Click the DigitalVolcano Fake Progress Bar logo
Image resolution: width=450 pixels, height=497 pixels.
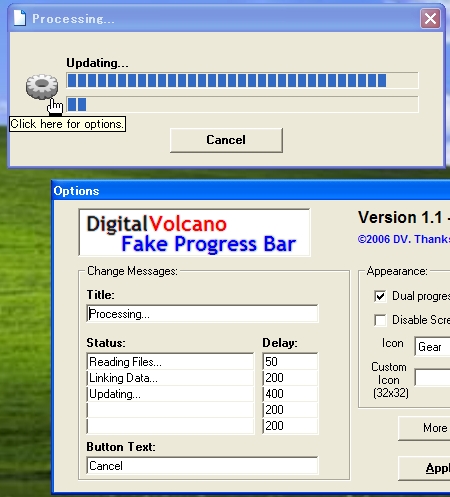(x=194, y=233)
